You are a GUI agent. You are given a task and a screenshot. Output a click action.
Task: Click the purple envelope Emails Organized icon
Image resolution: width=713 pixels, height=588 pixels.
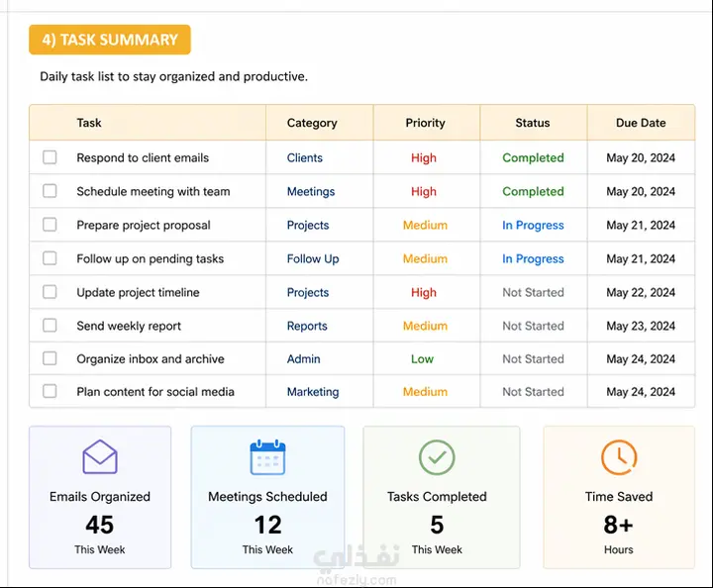(x=100, y=456)
